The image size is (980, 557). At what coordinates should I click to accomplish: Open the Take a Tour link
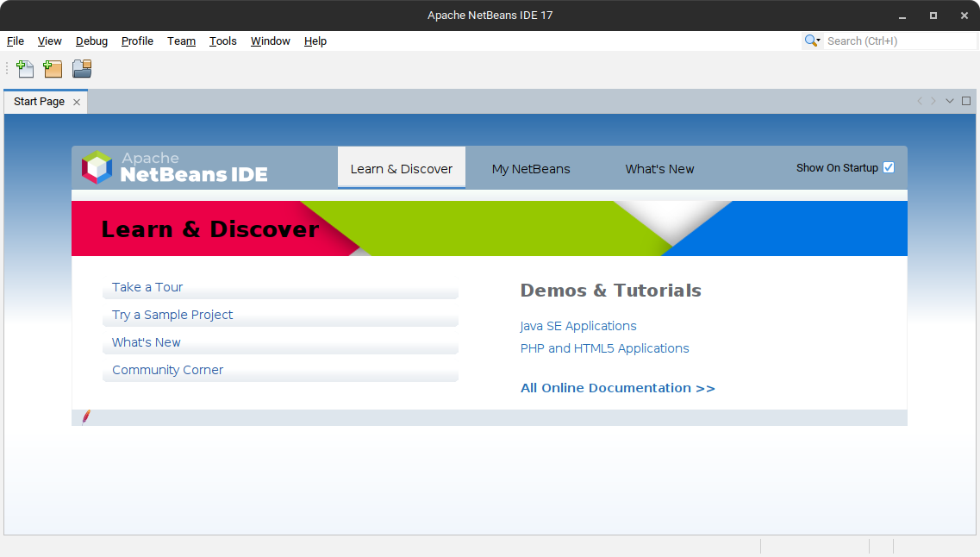pos(147,287)
